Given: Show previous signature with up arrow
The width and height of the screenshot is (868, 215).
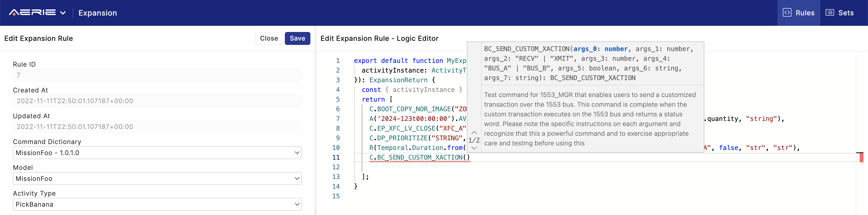Looking at the screenshot, I should (x=474, y=132).
